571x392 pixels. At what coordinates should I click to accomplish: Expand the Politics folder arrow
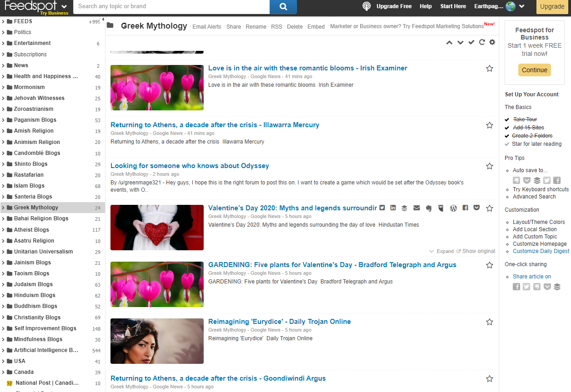coord(3,32)
